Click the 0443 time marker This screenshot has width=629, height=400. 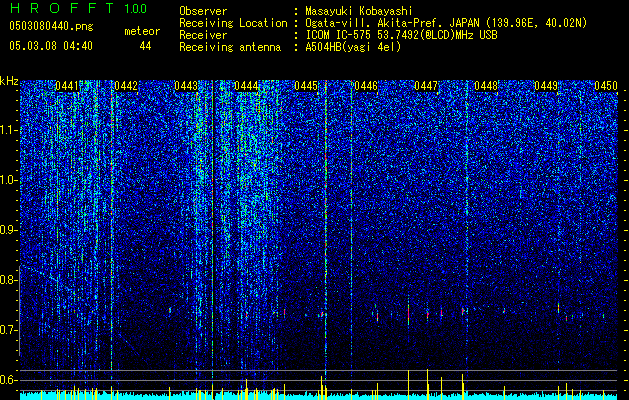pos(186,86)
